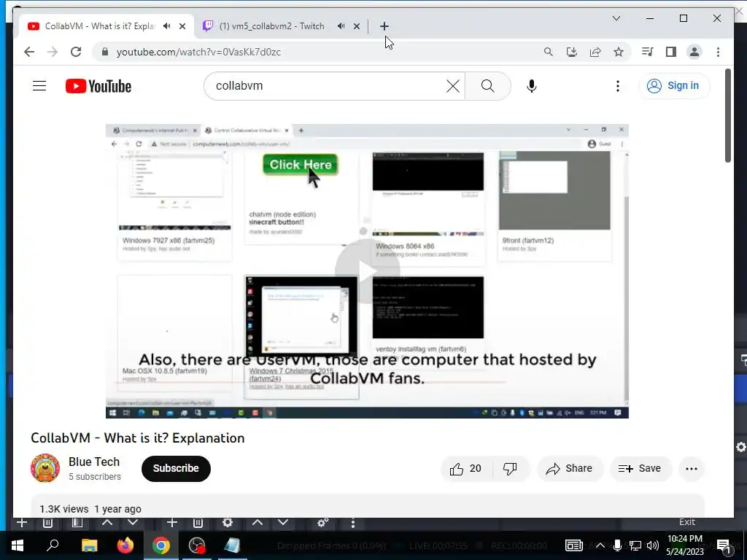
Task: Go back using Chrome's back arrow
Action: point(29,52)
